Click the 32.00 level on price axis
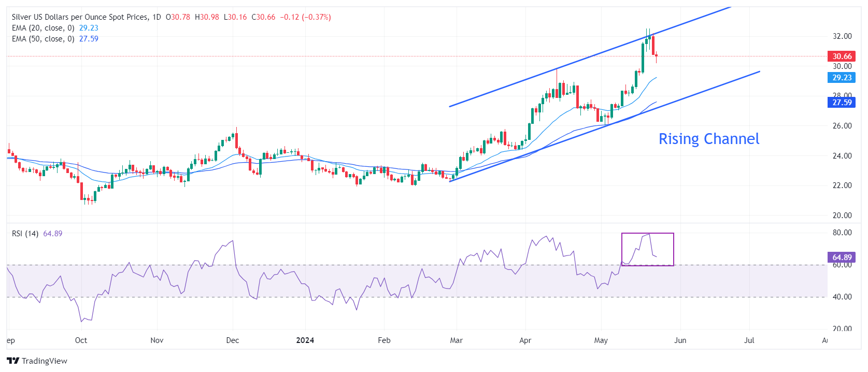Screen dimensions: 868x372 pos(842,36)
